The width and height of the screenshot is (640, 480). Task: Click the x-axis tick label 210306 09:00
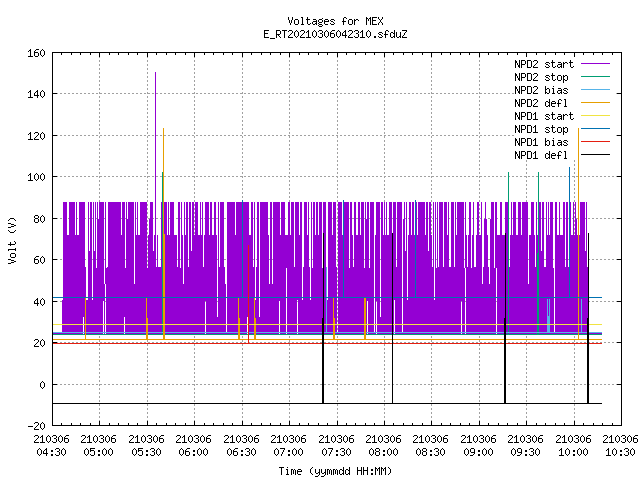478,446
